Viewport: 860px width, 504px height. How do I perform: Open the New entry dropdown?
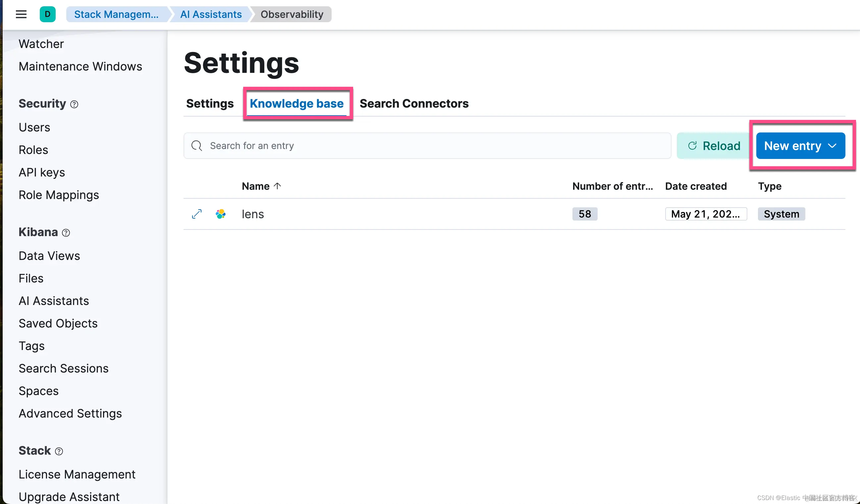pos(800,146)
